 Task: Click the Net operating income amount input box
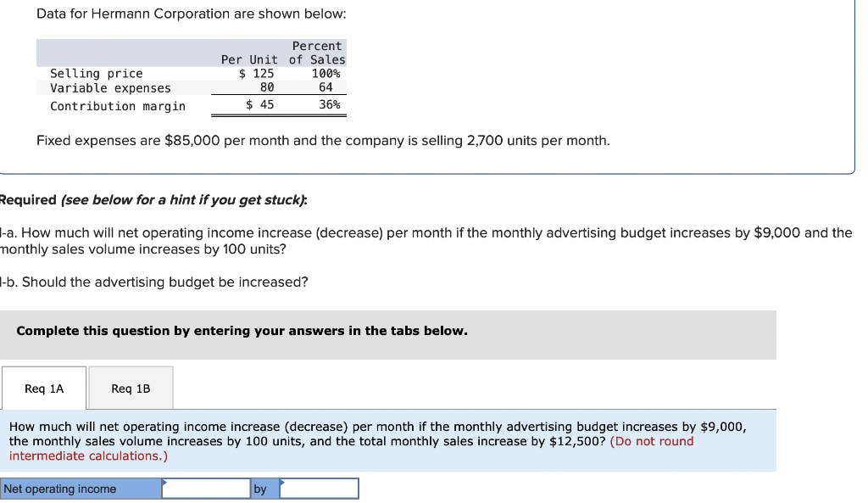205,489
